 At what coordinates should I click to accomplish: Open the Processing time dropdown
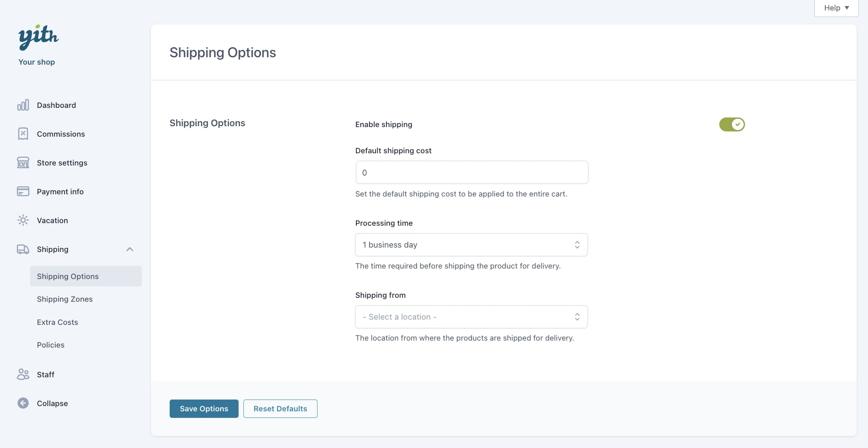pyautogui.click(x=471, y=245)
